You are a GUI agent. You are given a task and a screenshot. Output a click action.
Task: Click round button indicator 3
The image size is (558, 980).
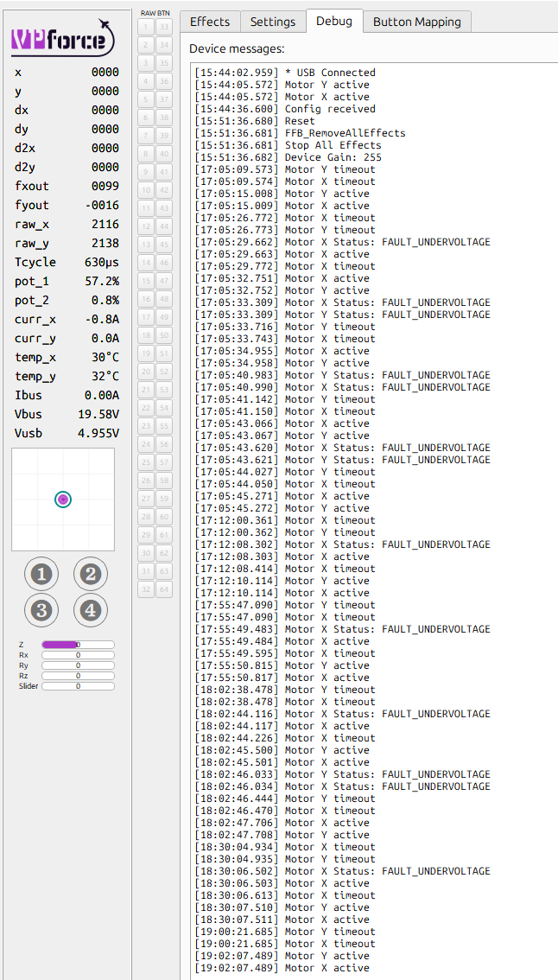coord(41,610)
